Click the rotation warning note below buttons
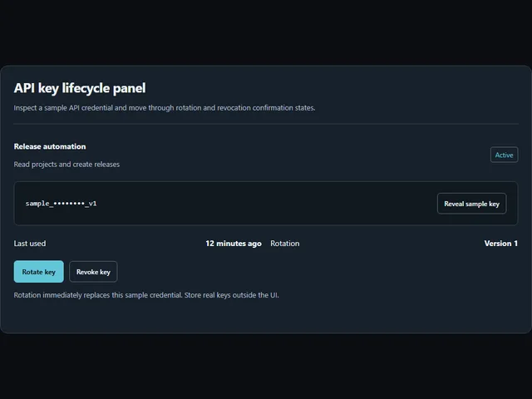Screen dimensions: 532x399 [x=146, y=295]
